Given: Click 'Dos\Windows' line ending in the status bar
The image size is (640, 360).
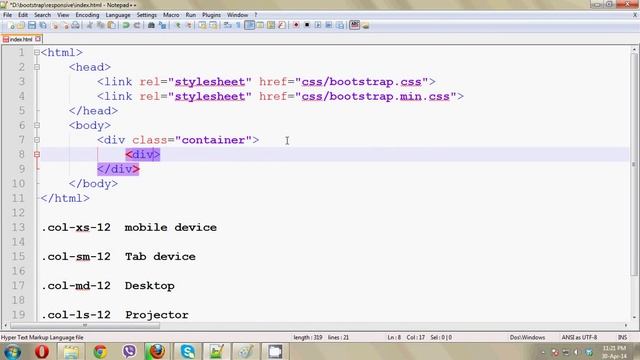Looking at the screenshot, I should coord(527,338).
